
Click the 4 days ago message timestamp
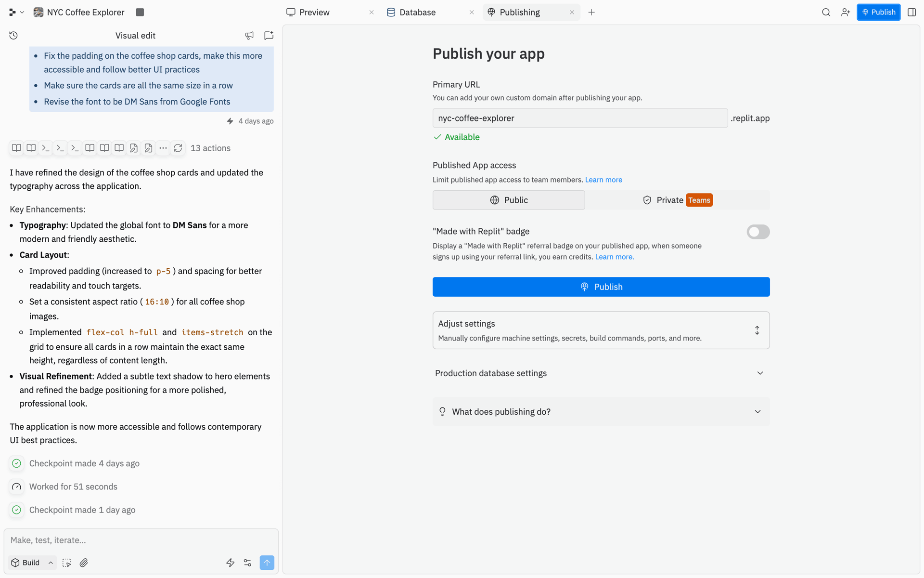256,121
